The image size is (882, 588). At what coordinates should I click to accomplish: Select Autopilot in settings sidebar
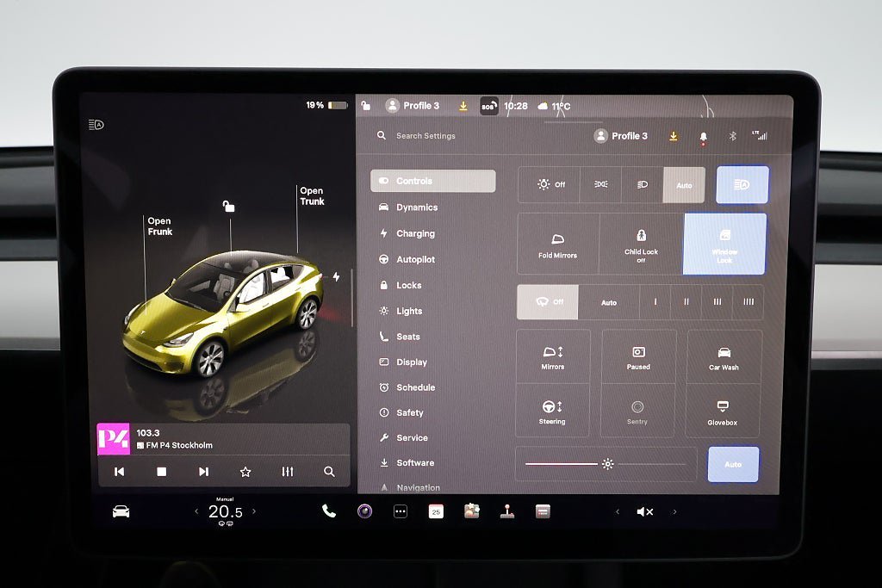(x=415, y=259)
